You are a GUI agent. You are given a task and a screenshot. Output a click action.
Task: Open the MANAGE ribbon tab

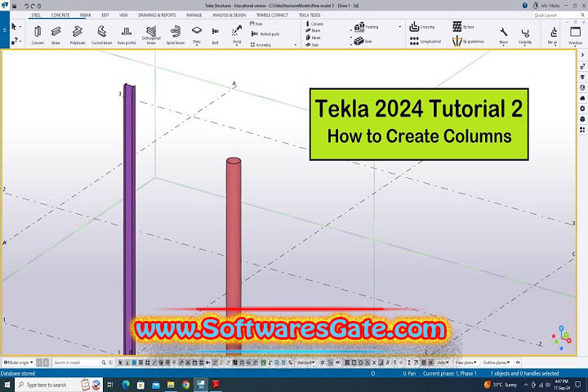tap(194, 15)
